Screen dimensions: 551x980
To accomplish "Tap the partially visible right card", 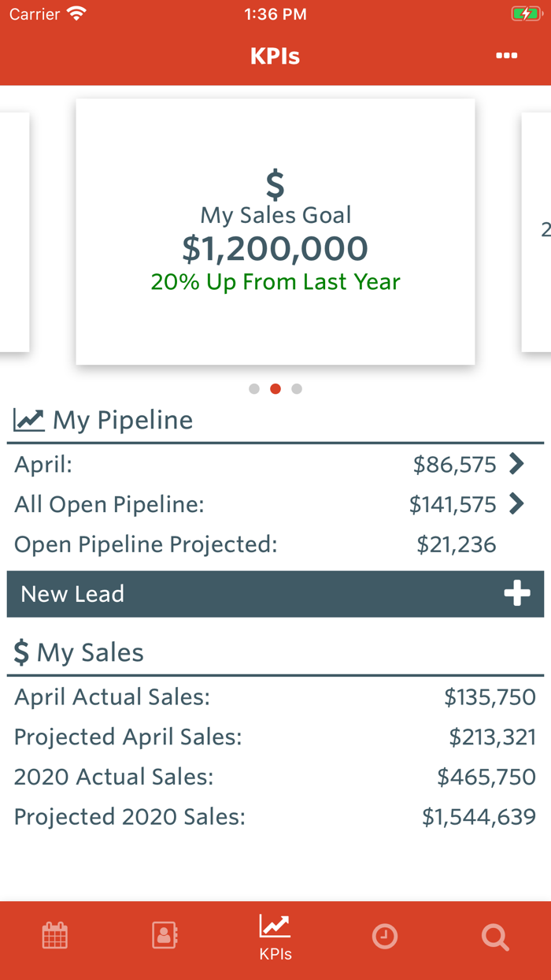I will point(536,231).
